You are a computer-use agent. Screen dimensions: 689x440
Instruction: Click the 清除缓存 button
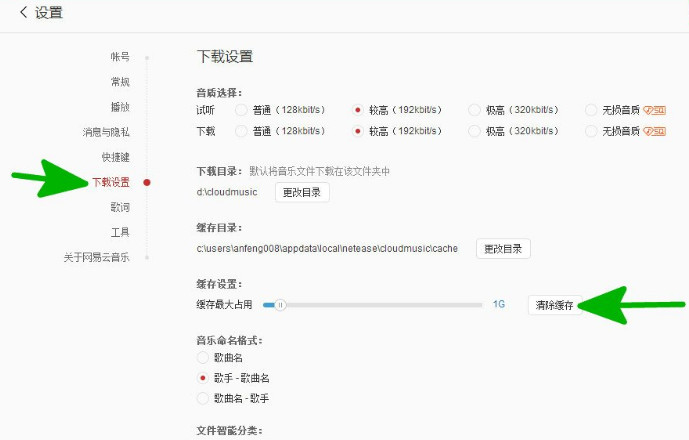coord(555,305)
